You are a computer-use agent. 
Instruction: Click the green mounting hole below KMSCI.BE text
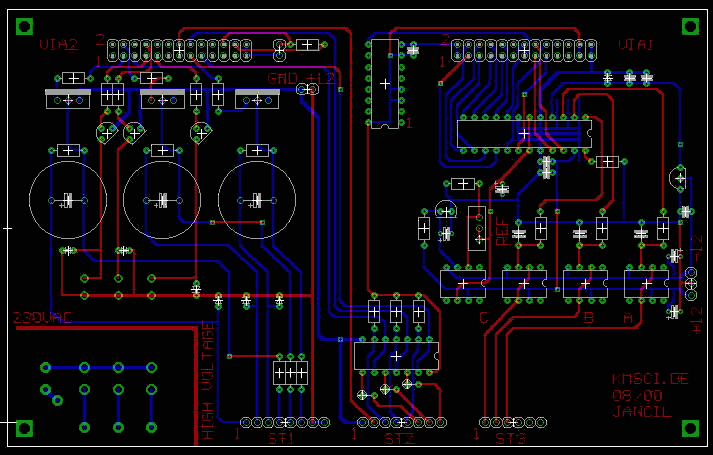[690, 428]
